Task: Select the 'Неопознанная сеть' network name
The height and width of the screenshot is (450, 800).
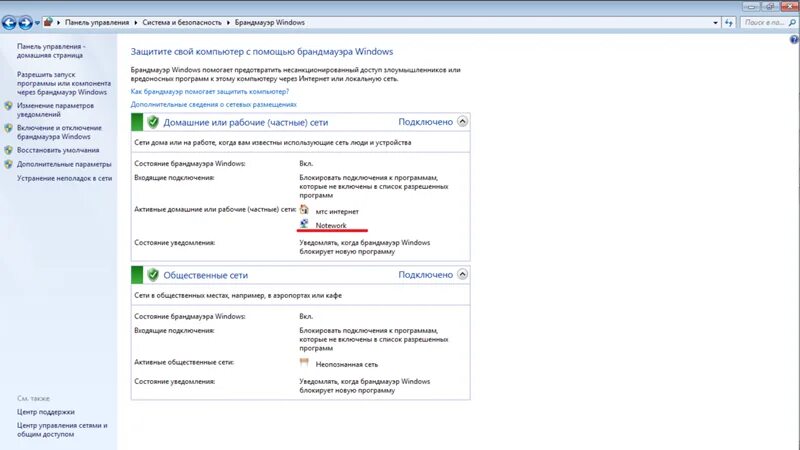Action: point(346,364)
